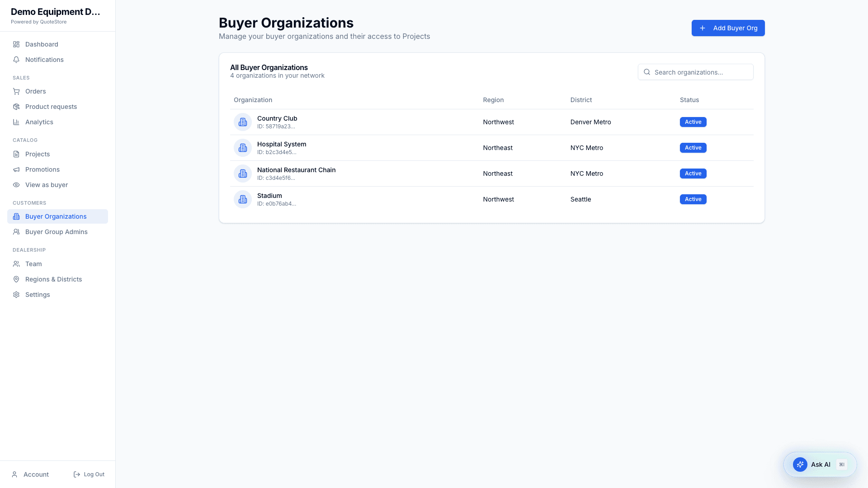
Task: Click the Analytics bar chart icon
Action: click(16, 122)
